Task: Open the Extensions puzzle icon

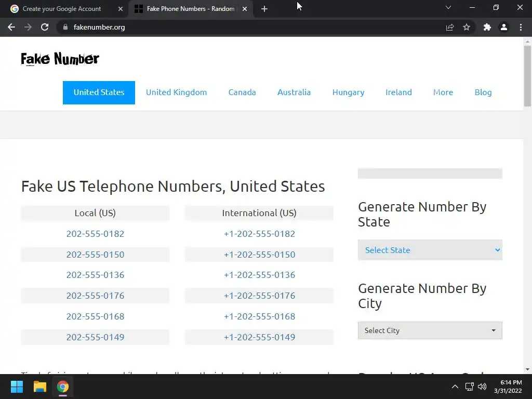Action: click(487, 27)
